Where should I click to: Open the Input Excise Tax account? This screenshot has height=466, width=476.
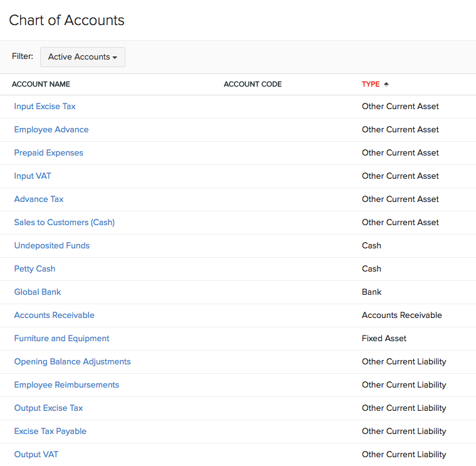click(x=45, y=106)
